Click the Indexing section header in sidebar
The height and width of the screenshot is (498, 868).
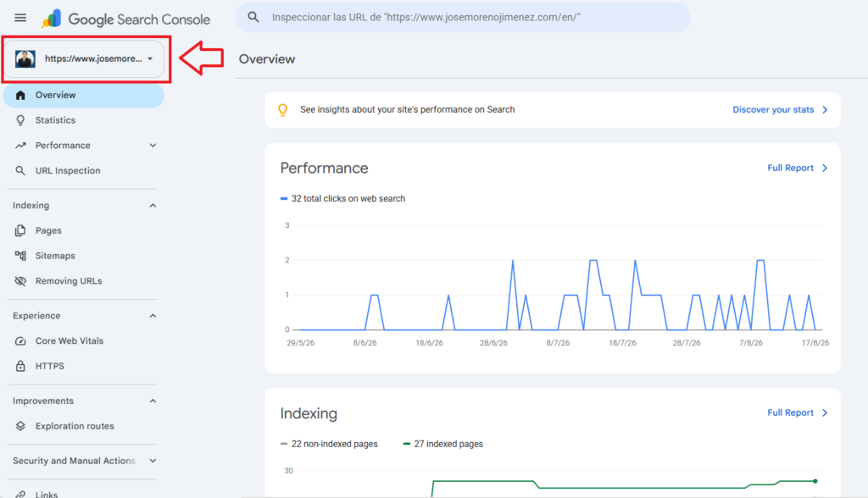point(31,205)
